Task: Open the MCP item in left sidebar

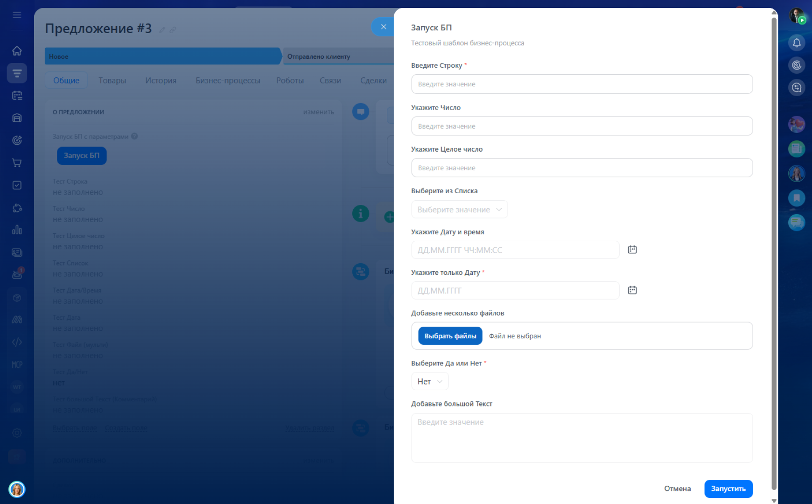Action: click(17, 364)
